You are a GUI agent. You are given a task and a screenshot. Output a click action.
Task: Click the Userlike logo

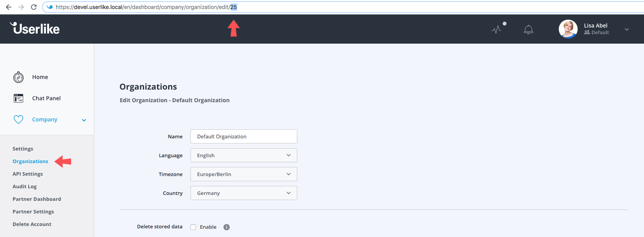pos(35,28)
